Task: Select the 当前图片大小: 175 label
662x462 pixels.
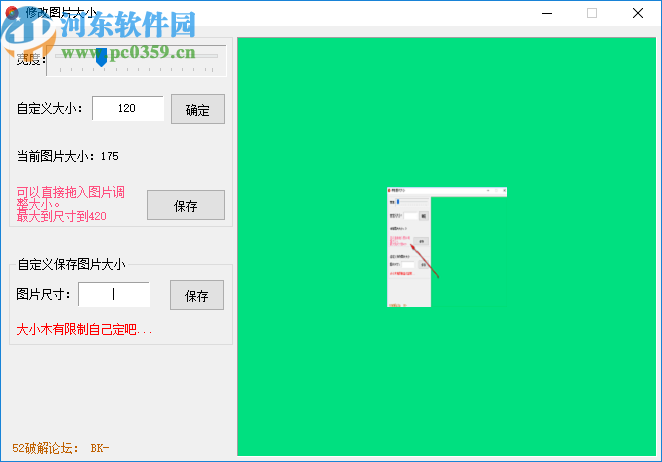Action: [x=68, y=157]
